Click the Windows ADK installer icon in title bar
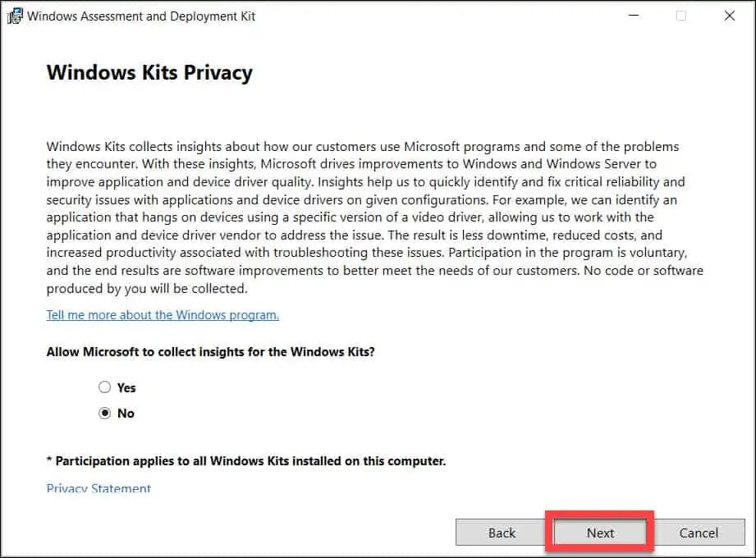The image size is (756, 558). point(15,15)
